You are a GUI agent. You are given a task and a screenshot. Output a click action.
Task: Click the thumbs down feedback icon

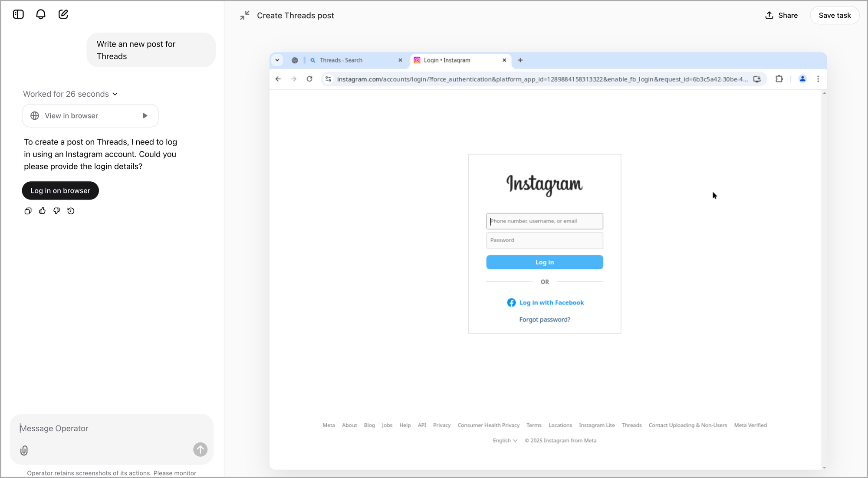[x=56, y=211]
